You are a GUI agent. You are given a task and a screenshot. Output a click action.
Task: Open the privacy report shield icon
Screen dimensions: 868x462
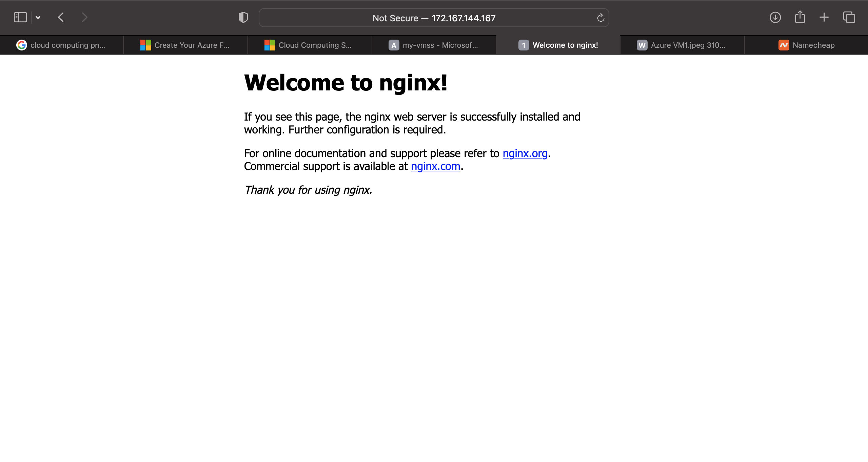243,17
